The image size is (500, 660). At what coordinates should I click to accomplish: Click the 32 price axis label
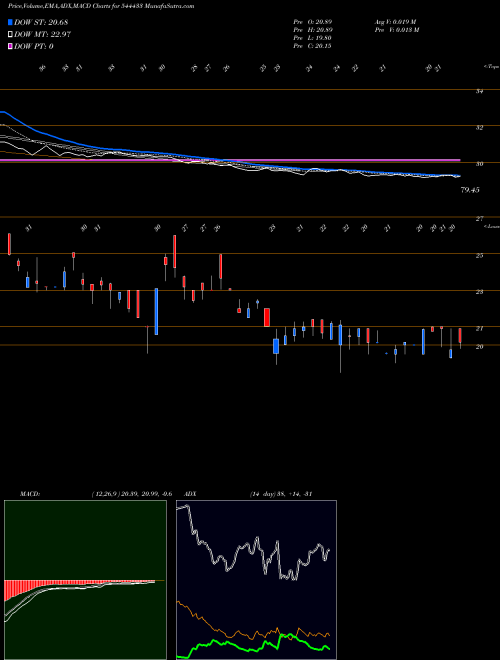(479, 128)
